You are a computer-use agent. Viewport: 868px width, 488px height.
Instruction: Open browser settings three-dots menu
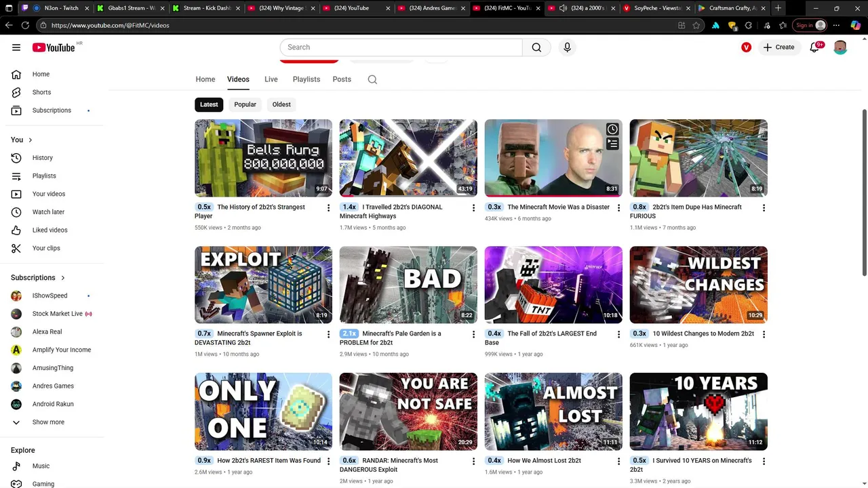837,25
